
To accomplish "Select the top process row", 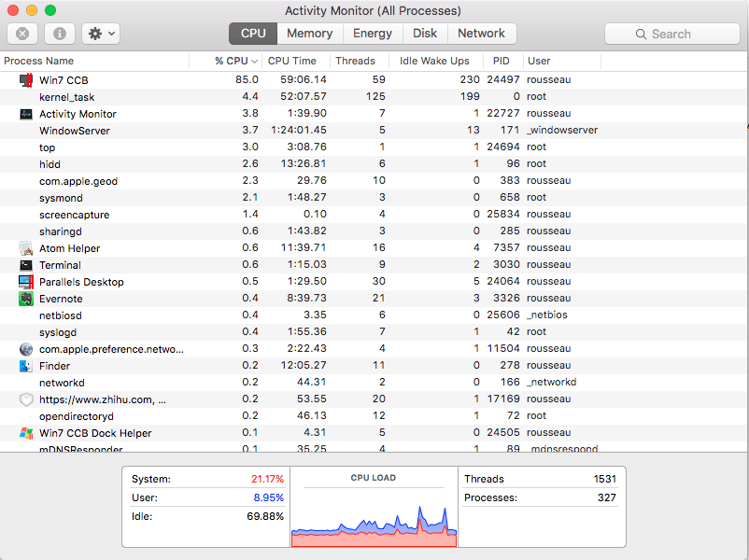I will pyautogui.click(x=374, y=147).
